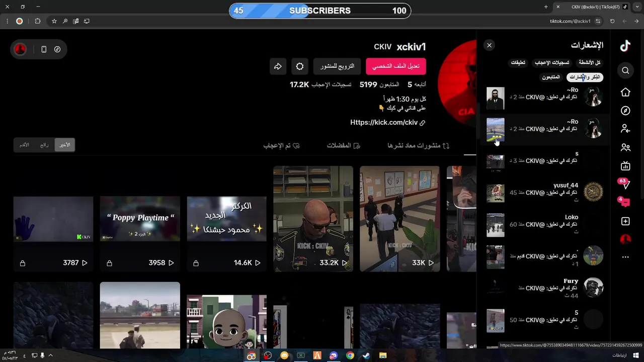This screenshot has height=362, width=644.
Task: Sort videos by 'الأخير'
Action: point(64,145)
